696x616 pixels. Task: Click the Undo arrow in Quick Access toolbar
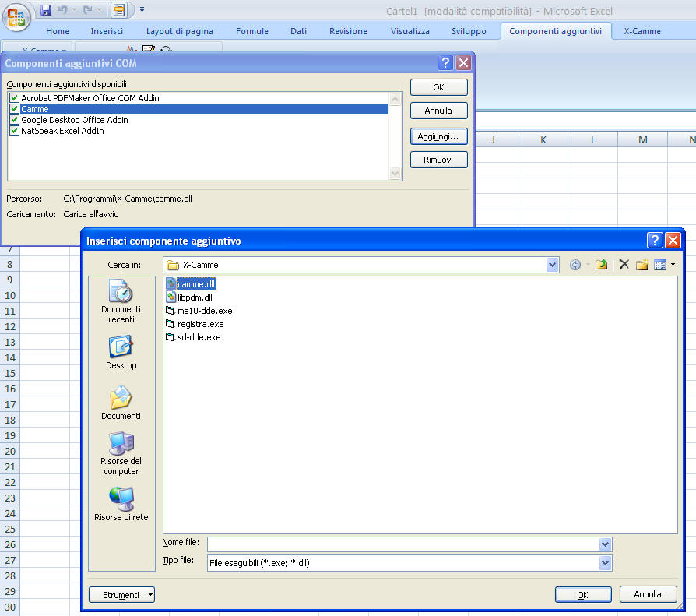click(63, 10)
